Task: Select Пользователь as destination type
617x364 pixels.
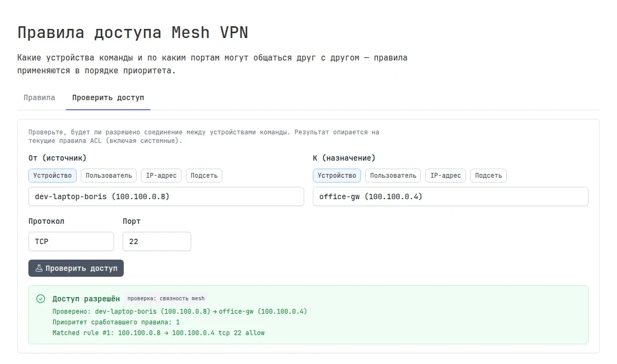Action: click(393, 176)
